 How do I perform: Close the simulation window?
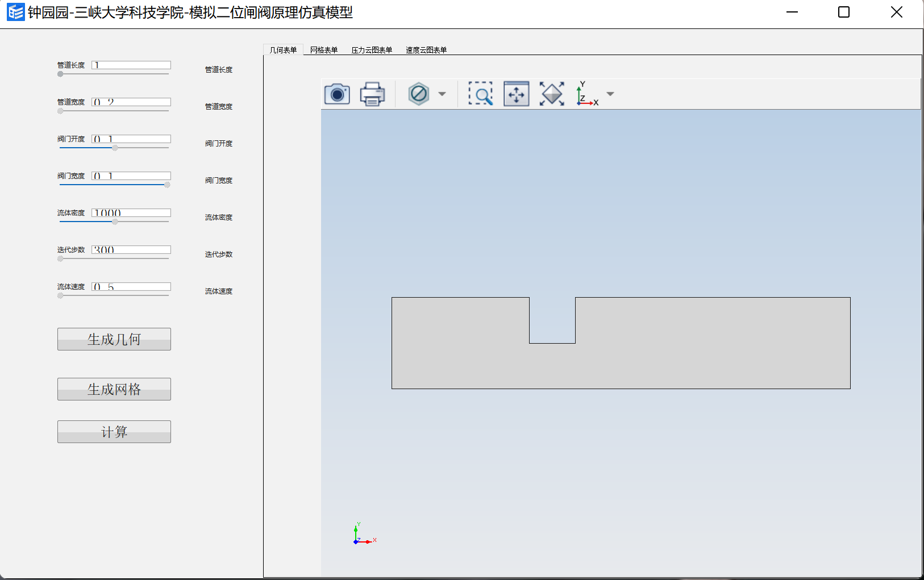[x=897, y=12]
